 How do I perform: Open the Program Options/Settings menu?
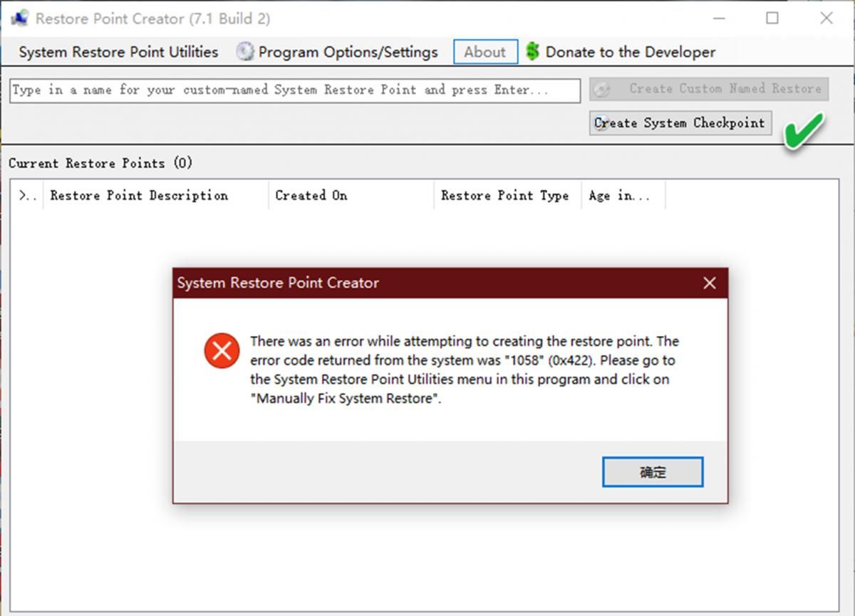point(348,52)
